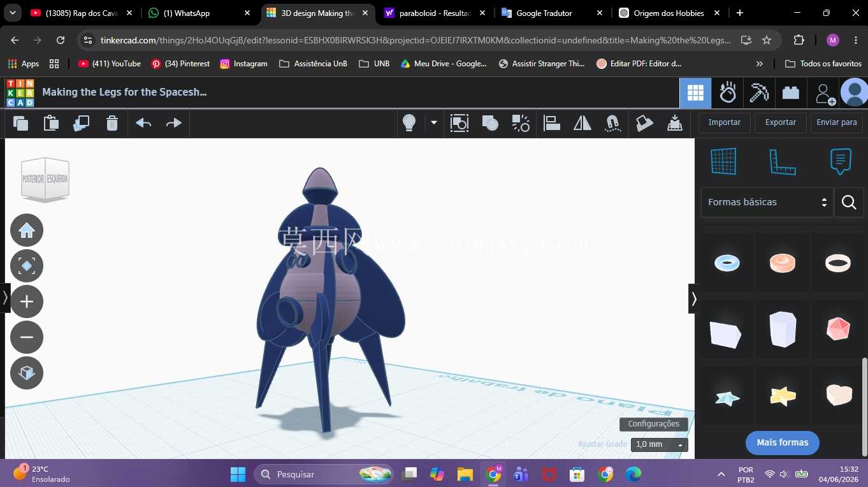Zoom in with the plus button
Viewport: 868px width, 487px height.
27,302
